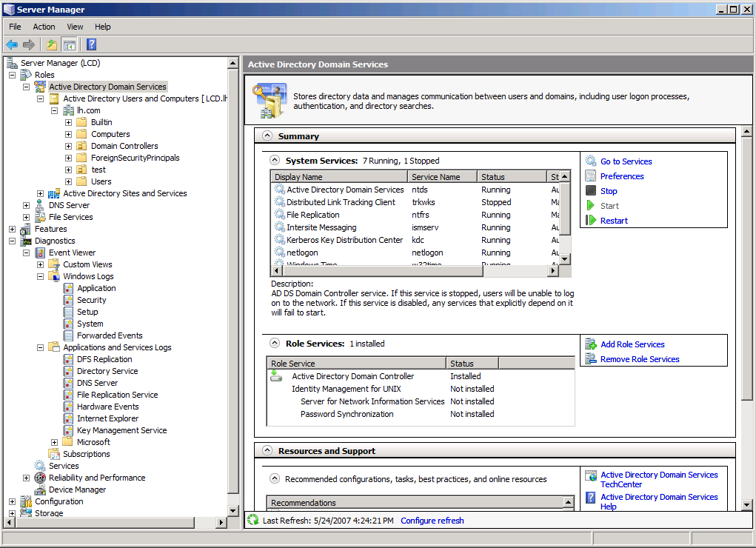
Task: Sort by Display Name column header
Action: (x=339, y=177)
